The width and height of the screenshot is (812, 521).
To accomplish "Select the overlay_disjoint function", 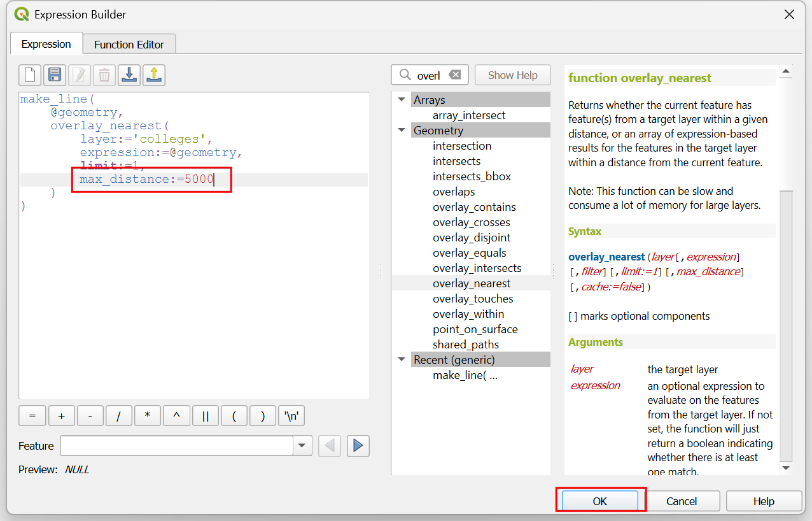I will [472, 238].
